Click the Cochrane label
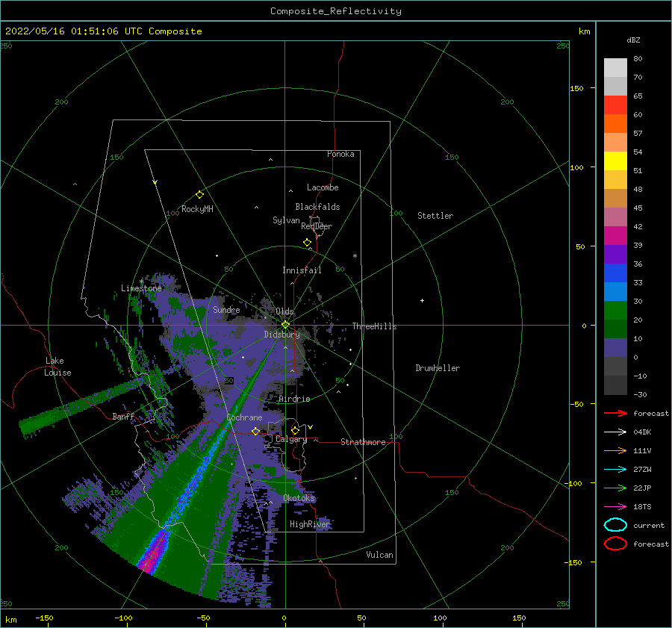Screen dimensions: 672x628 244,417
